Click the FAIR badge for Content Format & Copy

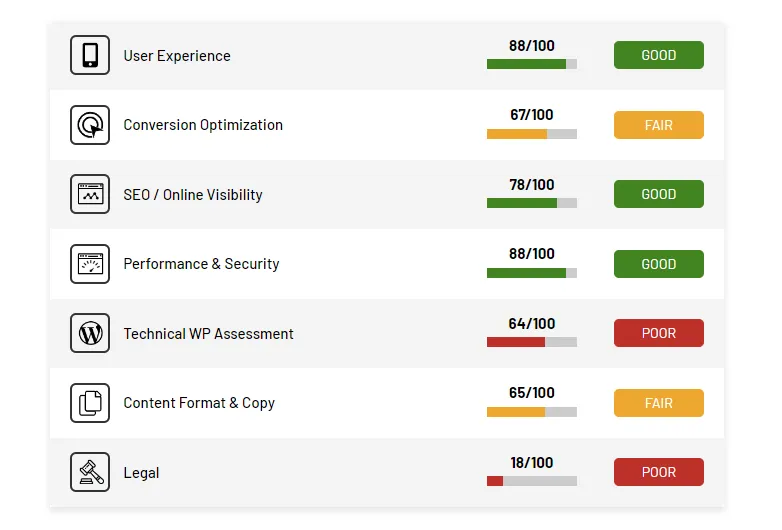pyautogui.click(x=658, y=403)
